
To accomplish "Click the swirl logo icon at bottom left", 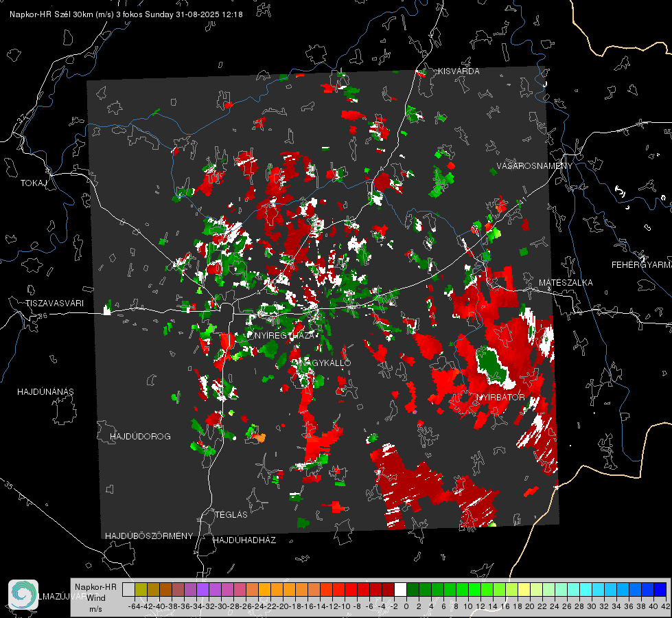I will [x=23, y=595].
